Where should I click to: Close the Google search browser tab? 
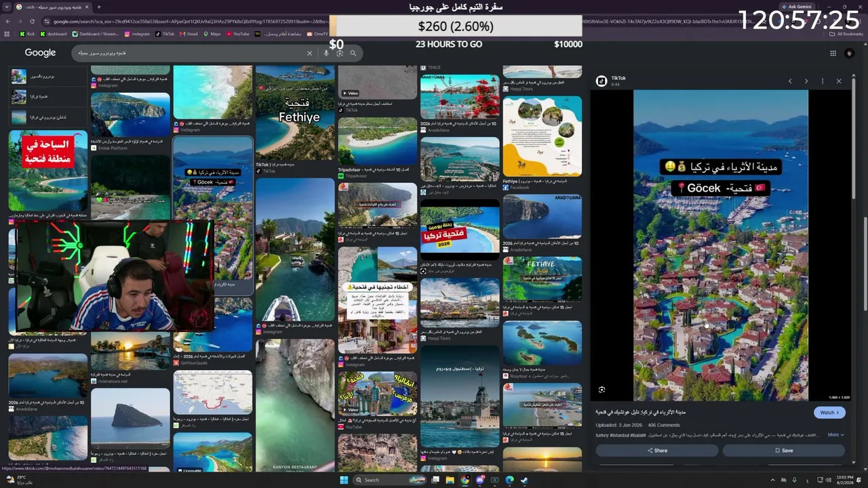click(x=86, y=7)
